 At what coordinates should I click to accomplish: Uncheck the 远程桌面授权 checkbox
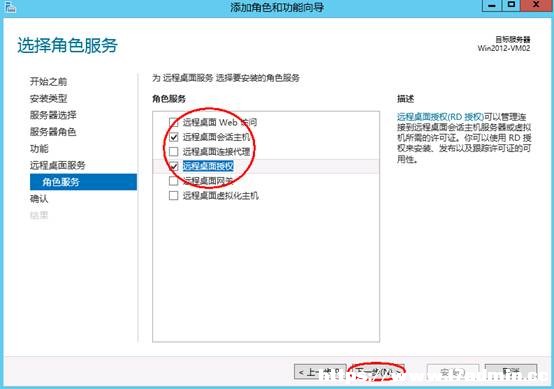click(x=173, y=166)
